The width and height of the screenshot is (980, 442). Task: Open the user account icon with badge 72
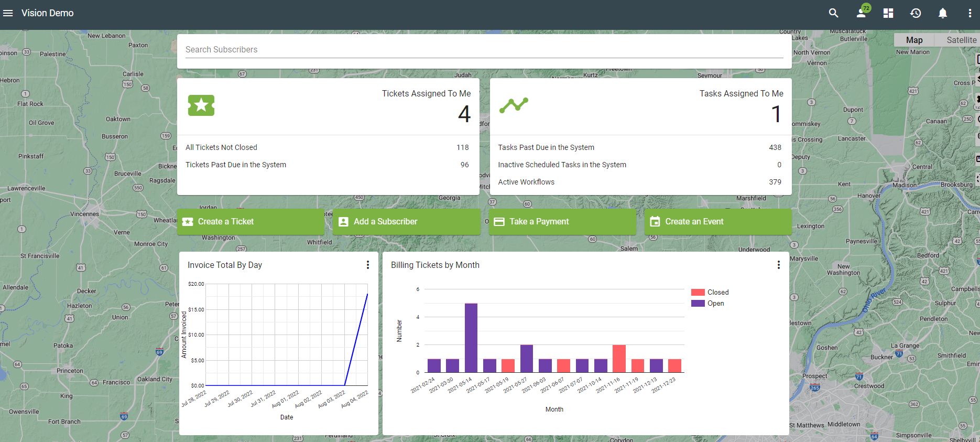pos(862,13)
